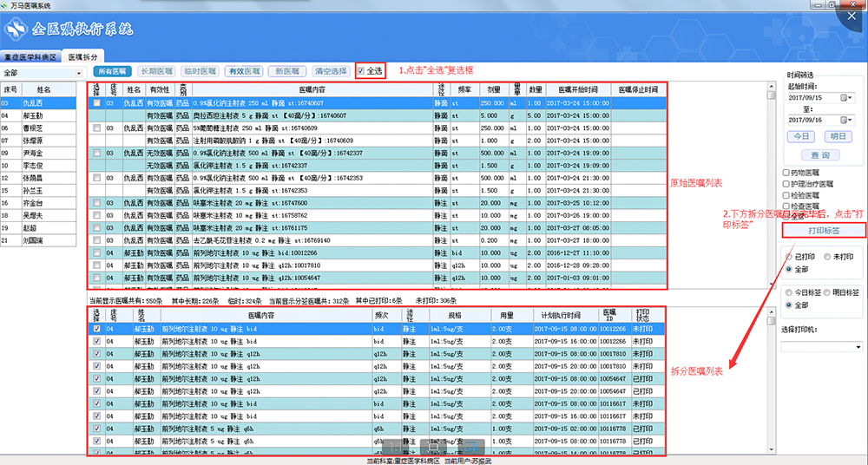Image resolution: width=868 pixels, height=465 pixels.
Task: Show 长期医嘱 long-term orders
Action: (156, 71)
